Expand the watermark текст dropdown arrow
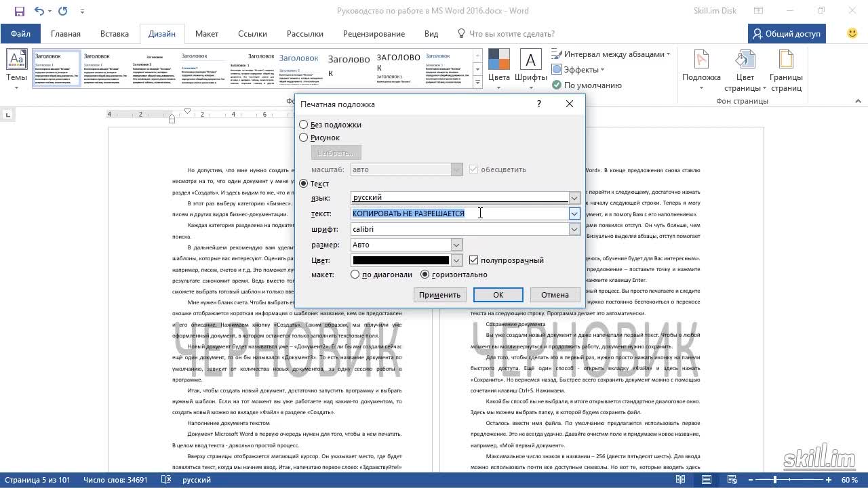This screenshot has height=488, width=868. [574, 213]
